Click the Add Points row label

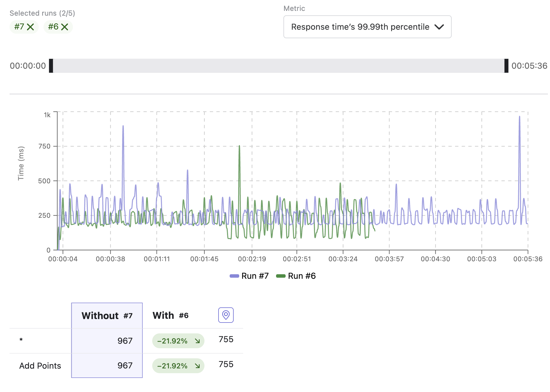pos(40,366)
